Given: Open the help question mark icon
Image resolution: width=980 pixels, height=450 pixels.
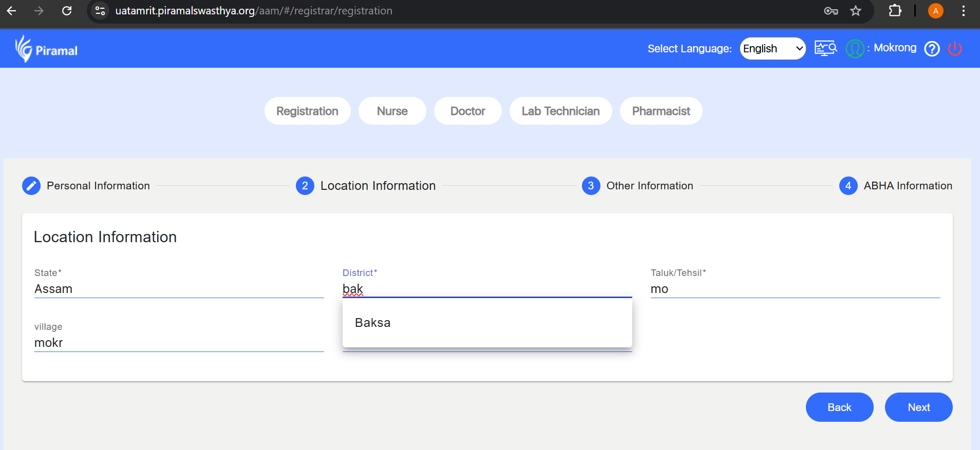Looking at the screenshot, I should tap(932, 49).
